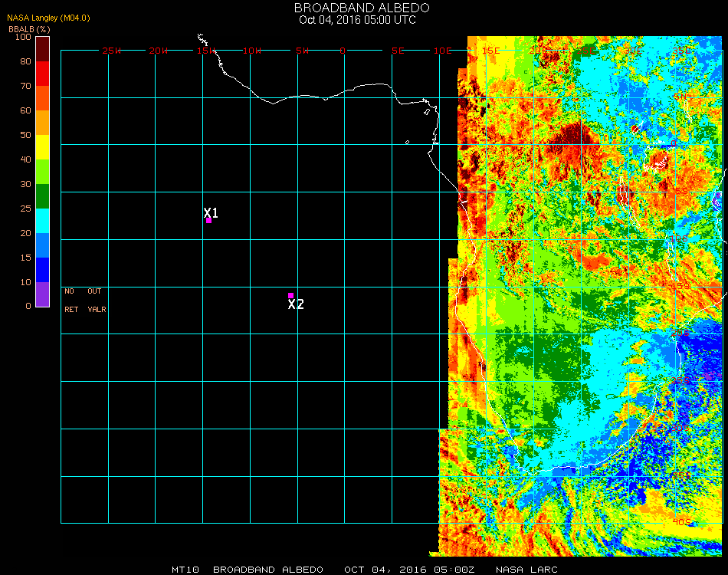Click the 25W longitude label
The image size is (728, 575).
112,51
